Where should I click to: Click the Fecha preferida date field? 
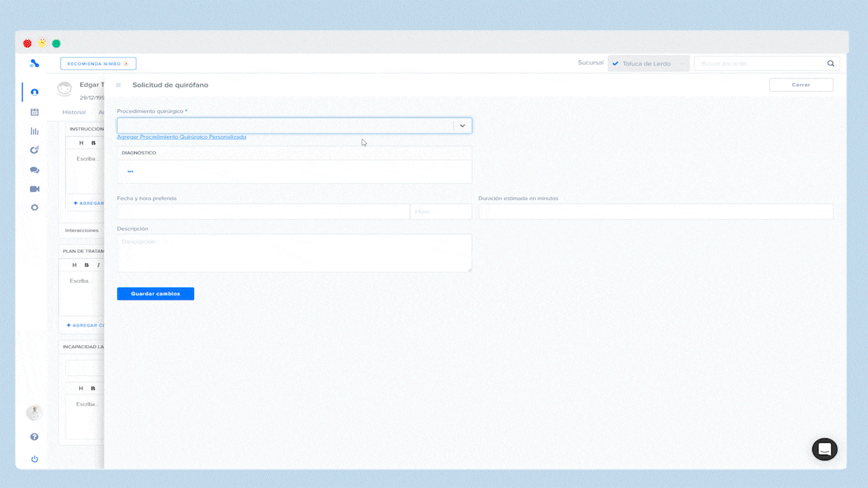point(263,211)
